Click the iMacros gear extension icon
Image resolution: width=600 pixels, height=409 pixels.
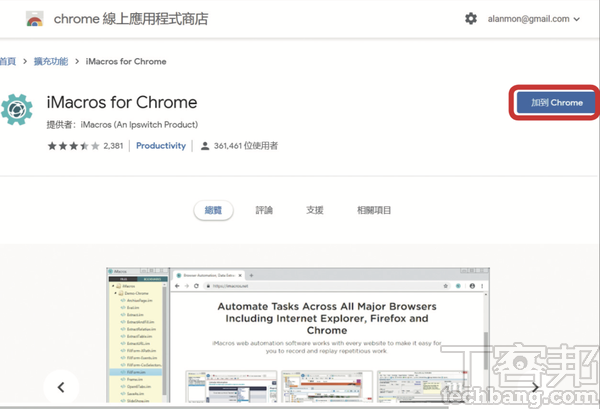(16, 109)
